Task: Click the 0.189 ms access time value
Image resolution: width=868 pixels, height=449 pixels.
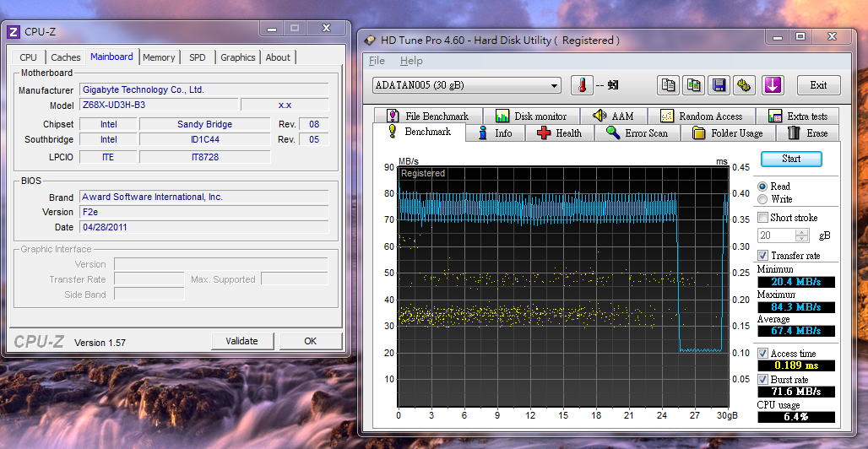Action: click(796, 365)
